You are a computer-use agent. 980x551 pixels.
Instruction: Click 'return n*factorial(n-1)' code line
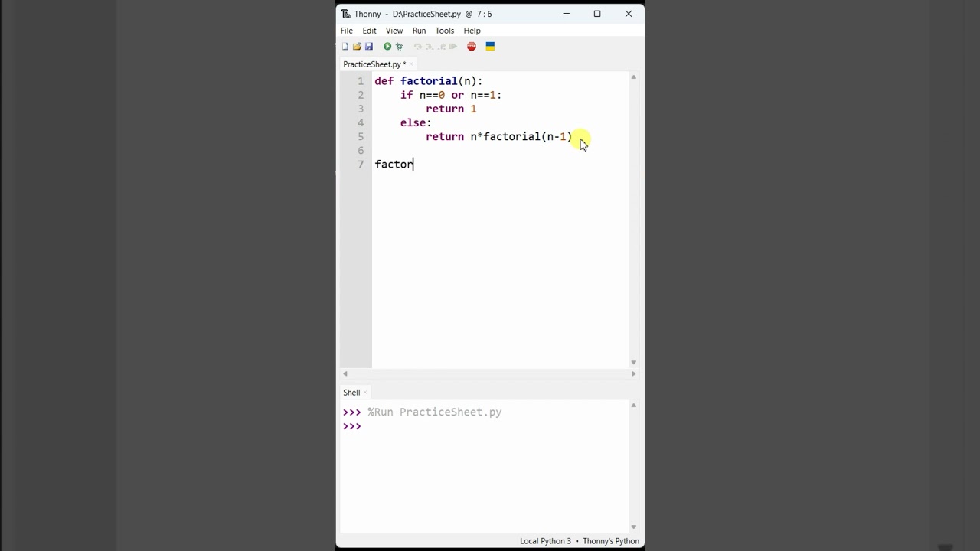point(498,136)
